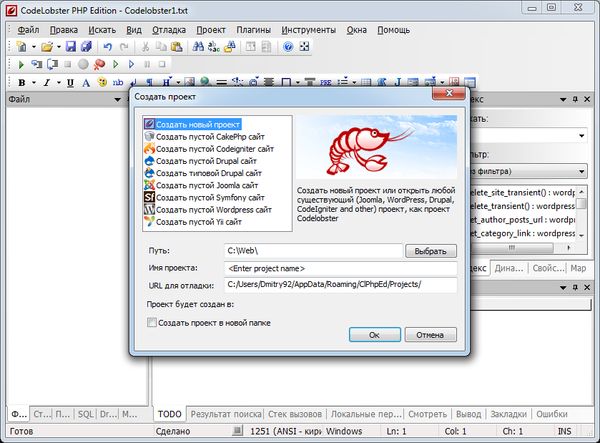Expand the Open folder dropdown arrow
Screen dimensions: 600x443
[60, 47]
